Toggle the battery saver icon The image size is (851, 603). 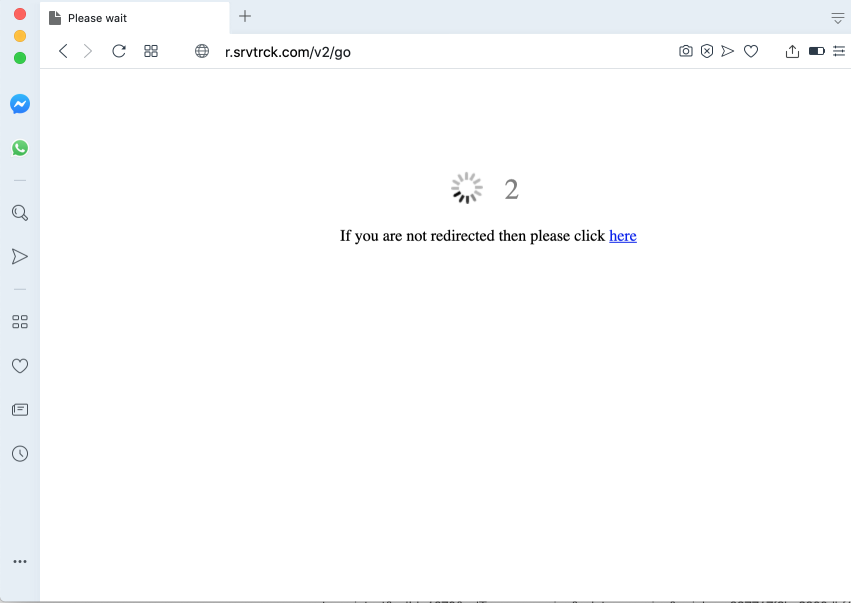[817, 51]
